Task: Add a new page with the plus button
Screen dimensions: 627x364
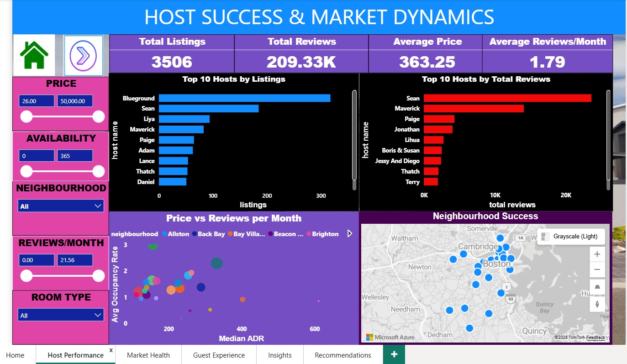Action: (394, 354)
